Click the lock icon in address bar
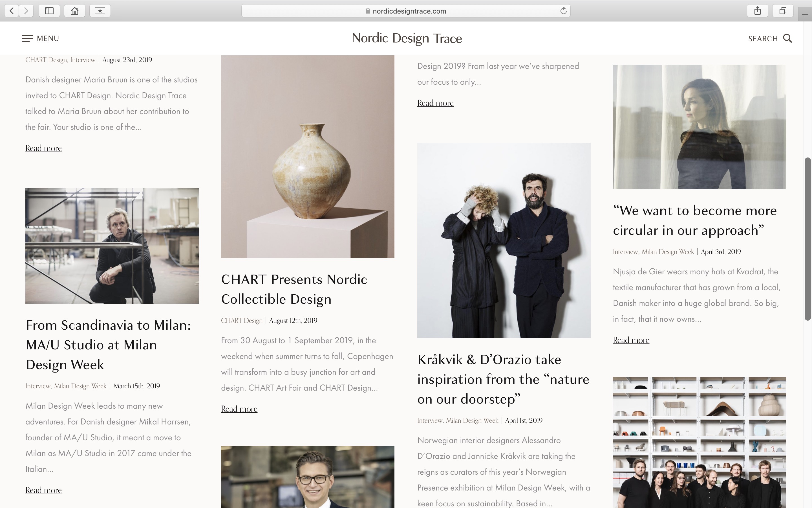812x508 pixels. tap(368, 11)
